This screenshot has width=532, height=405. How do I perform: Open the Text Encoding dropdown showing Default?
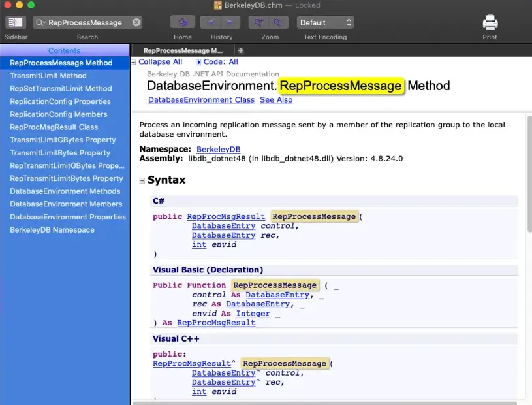tap(325, 22)
